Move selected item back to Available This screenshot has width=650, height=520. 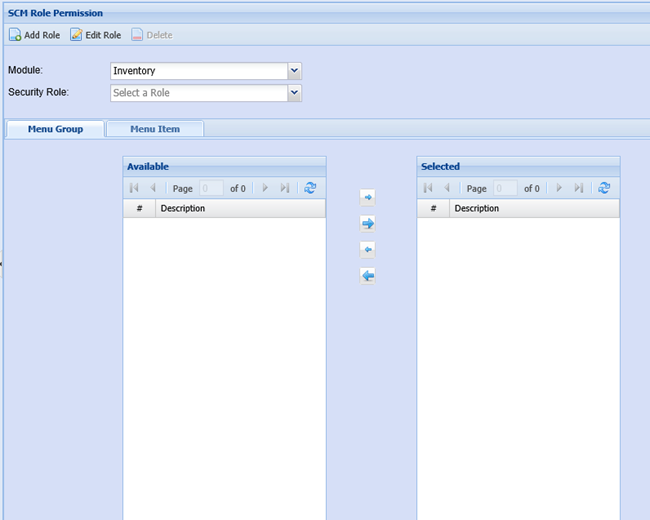367,250
